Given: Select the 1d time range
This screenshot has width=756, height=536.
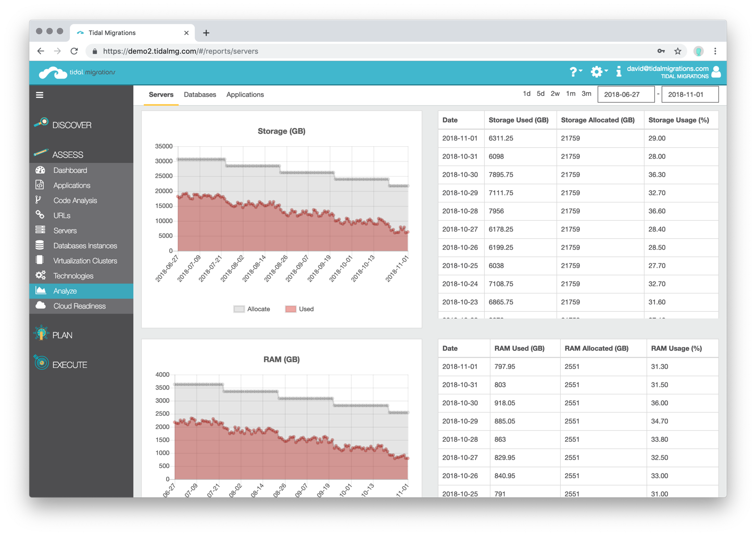Looking at the screenshot, I should pyautogui.click(x=526, y=94).
